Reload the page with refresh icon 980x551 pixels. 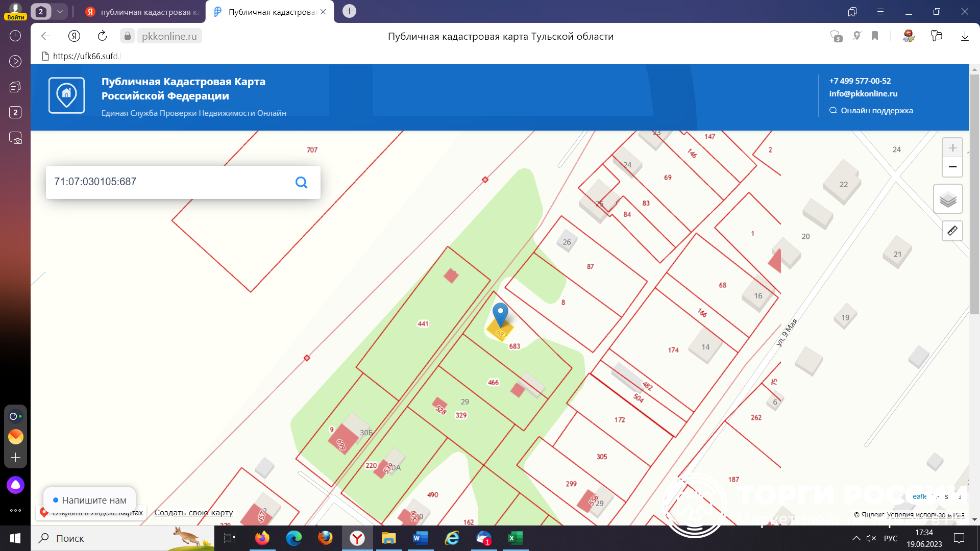point(102,36)
